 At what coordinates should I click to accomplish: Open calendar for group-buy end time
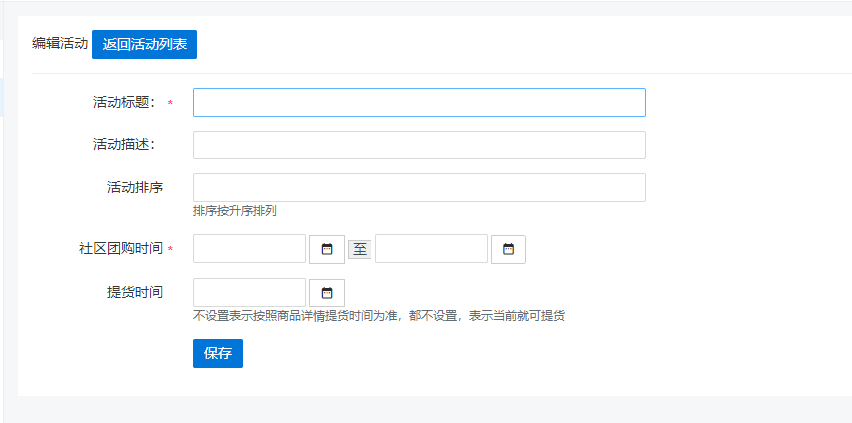(x=508, y=250)
